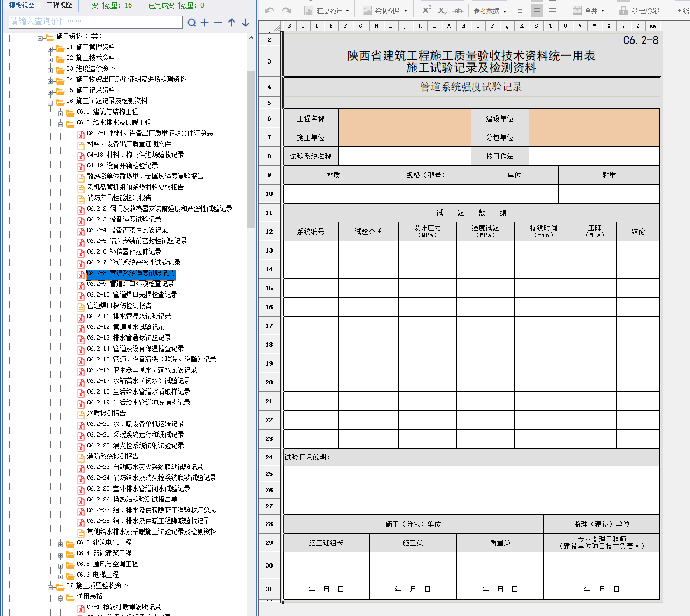The width and height of the screenshot is (690, 616).
Task: Open C6.2-9 管道焊口外观检查记录
Action: [x=130, y=284]
